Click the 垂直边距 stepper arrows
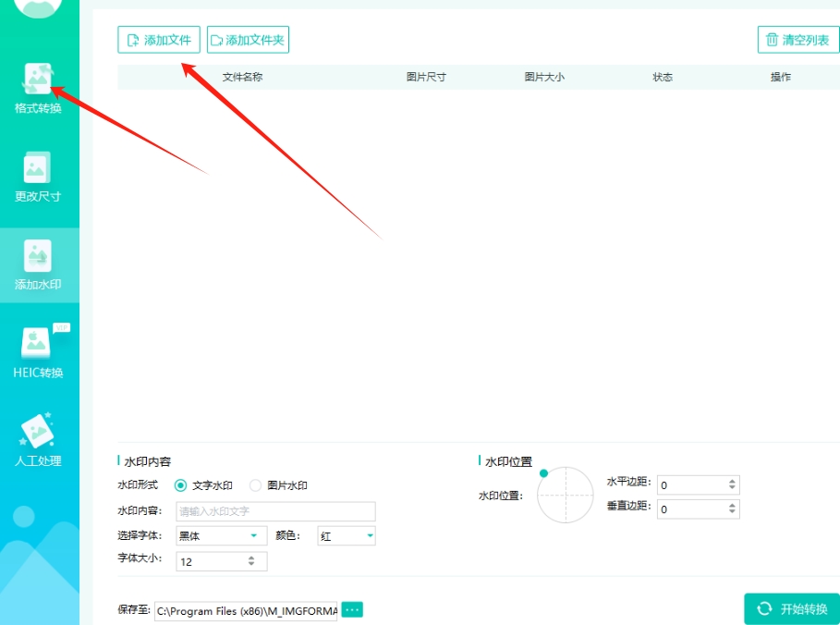 [x=732, y=509]
